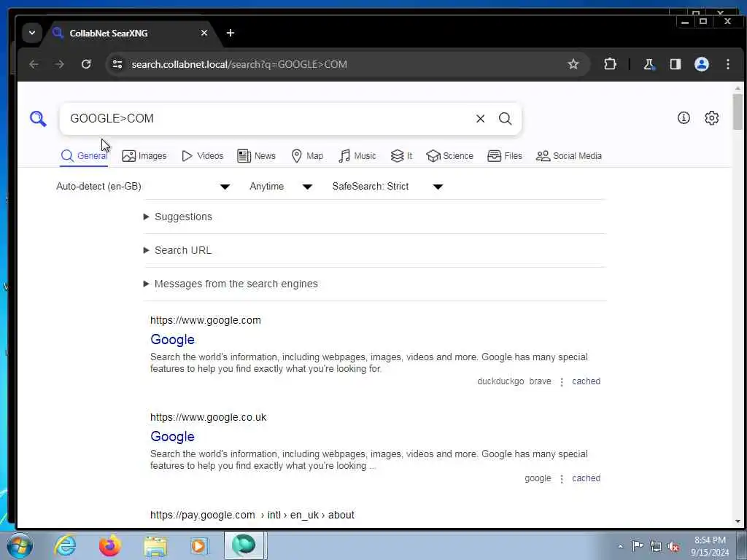Switch to Science category

click(x=449, y=156)
